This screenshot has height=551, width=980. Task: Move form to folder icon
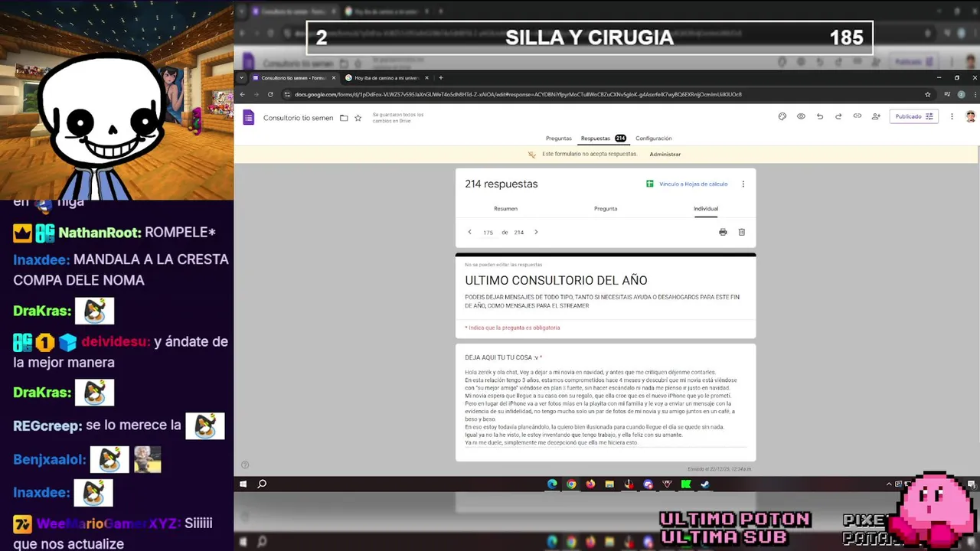pos(344,118)
